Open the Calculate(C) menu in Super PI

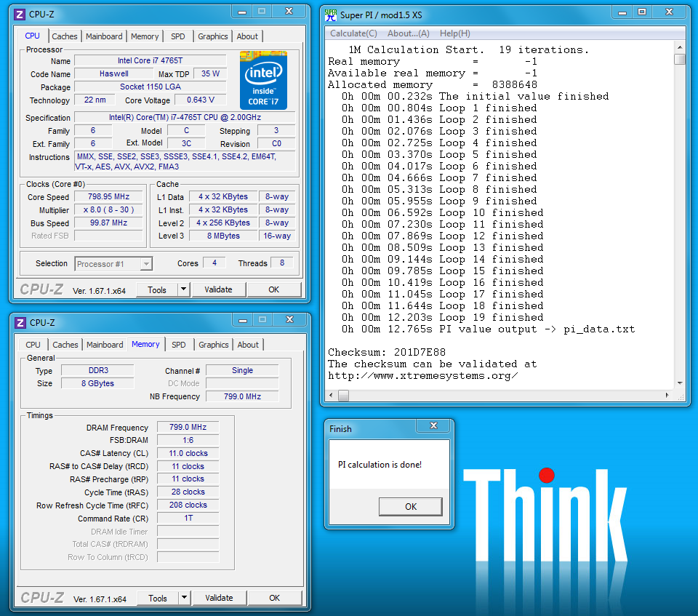tap(353, 33)
